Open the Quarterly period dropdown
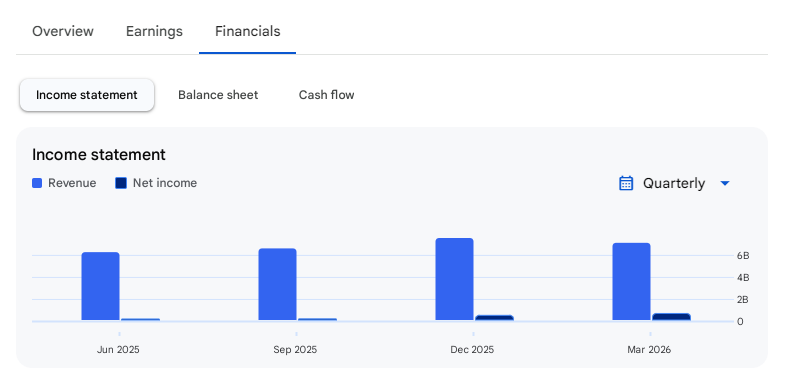Viewport: 788px width, 386px height. [674, 183]
